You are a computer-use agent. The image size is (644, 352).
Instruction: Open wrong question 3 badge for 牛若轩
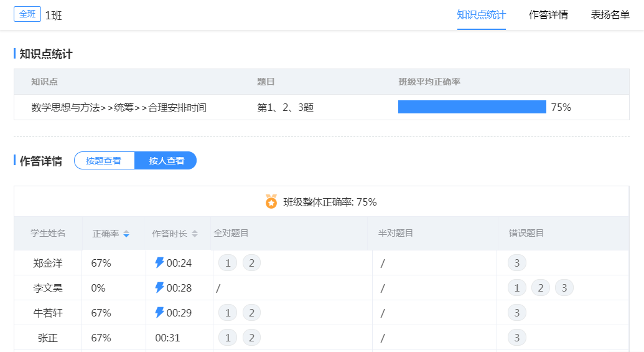tap(516, 313)
